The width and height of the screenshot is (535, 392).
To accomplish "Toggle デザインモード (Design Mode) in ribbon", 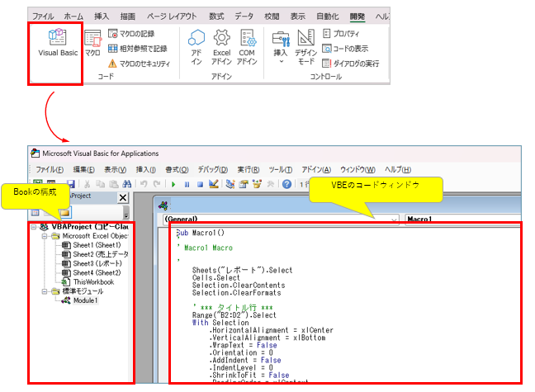I will click(305, 45).
